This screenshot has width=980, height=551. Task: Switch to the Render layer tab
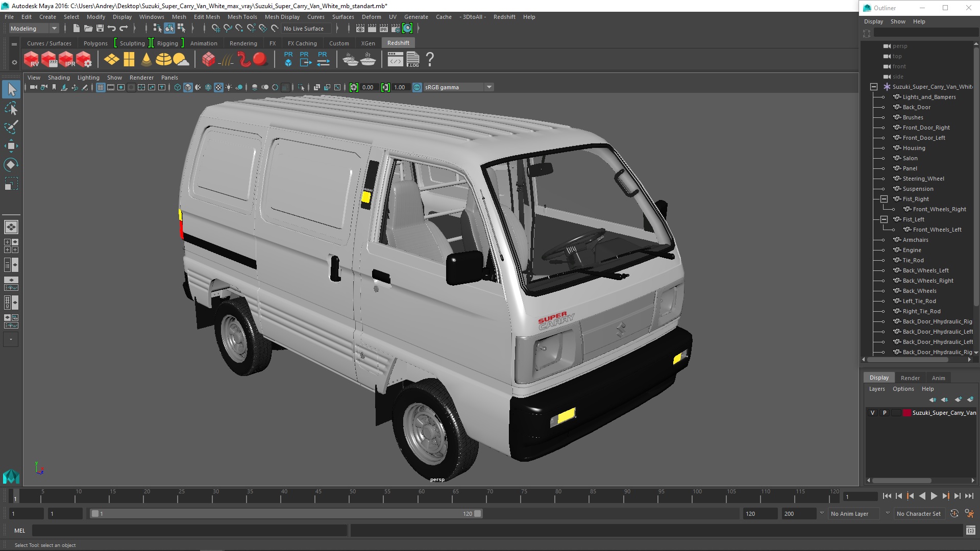910,378
